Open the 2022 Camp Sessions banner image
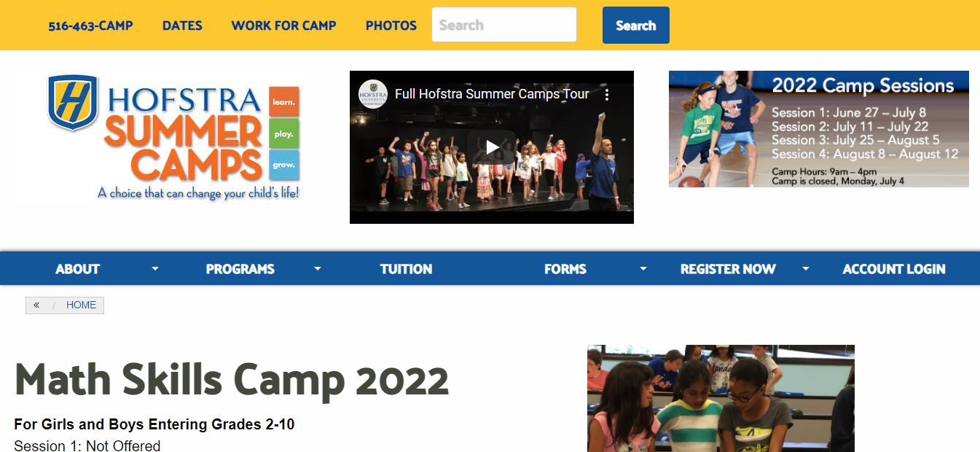980x452 pixels. 819,129
